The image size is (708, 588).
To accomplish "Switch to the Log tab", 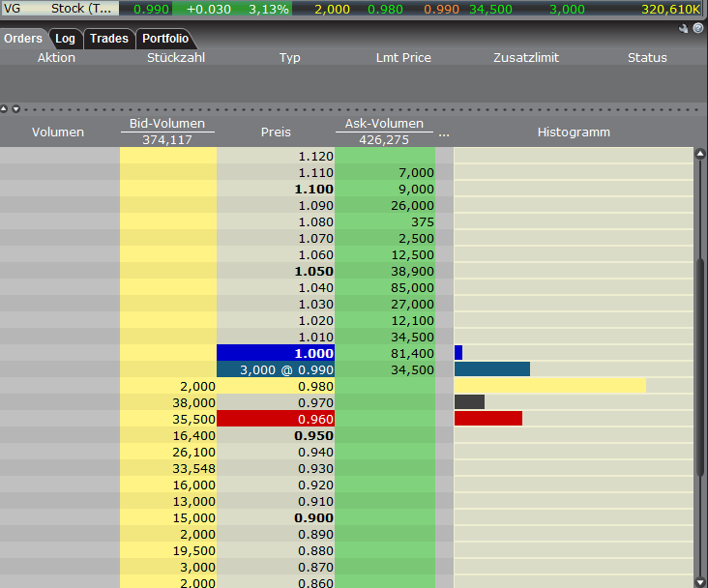I will coord(65,39).
